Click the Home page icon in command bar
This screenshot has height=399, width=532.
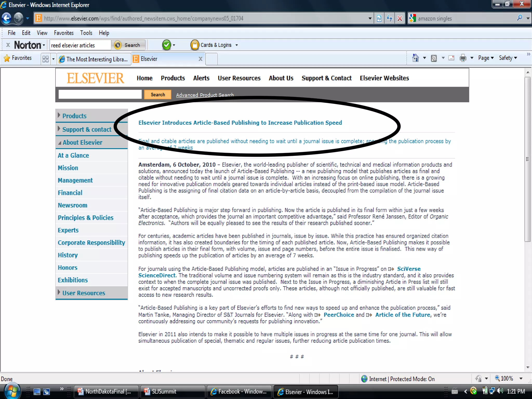[415, 58]
